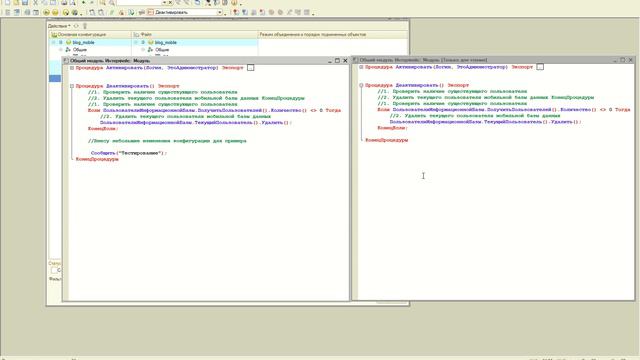The height and width of the screenshot is (360, 640).
Task: Click КонецПроцедуры line in the read-only module
Action: 387,140
